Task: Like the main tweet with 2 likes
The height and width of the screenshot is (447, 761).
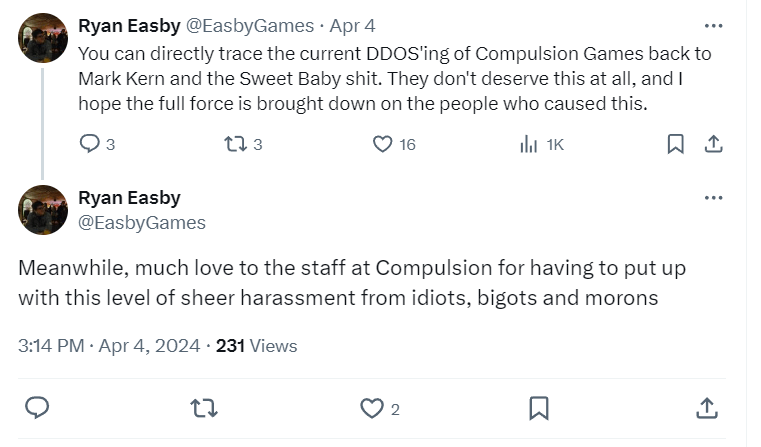Action: click(x=371, y=408)
